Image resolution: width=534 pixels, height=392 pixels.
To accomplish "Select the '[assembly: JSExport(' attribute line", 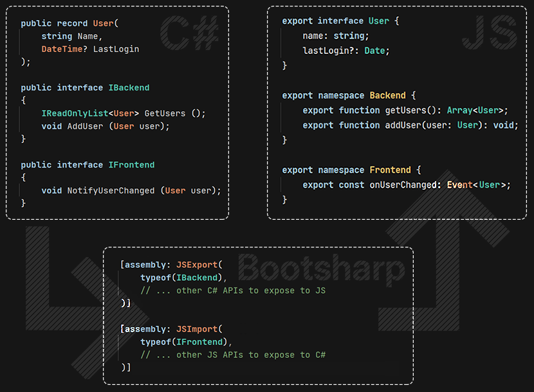I will (171, 265).
